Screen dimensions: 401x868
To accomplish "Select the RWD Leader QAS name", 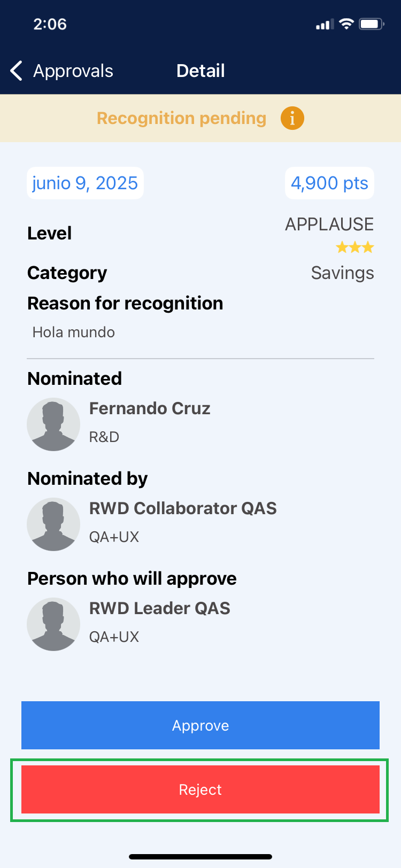I will [x=159, y=608].
